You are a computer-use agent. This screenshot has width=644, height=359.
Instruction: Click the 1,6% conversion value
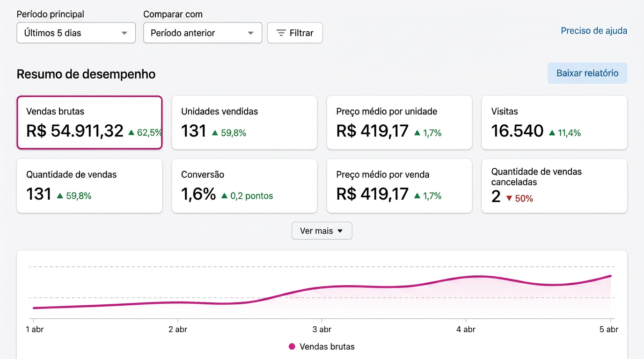(198, 194)
